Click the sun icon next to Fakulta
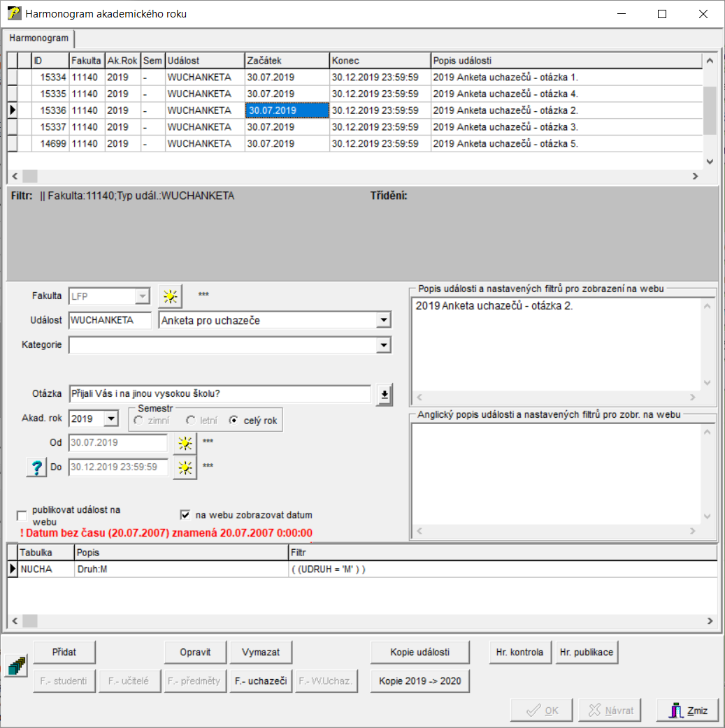Viewport: 725px width, 728px height. pyautogui.click(x=169, y=296)
